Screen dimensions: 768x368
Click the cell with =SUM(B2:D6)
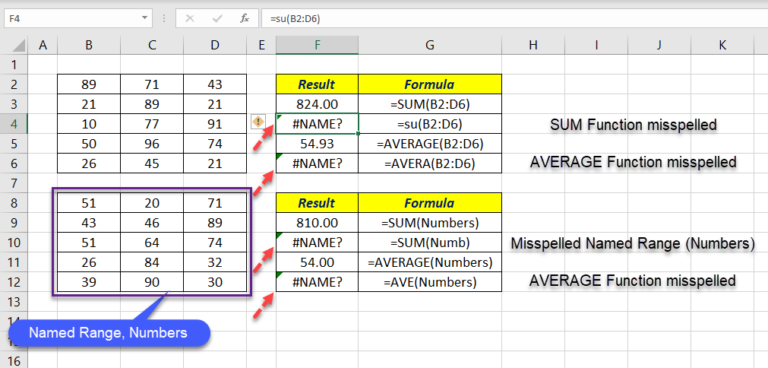[x=430, y=104]
